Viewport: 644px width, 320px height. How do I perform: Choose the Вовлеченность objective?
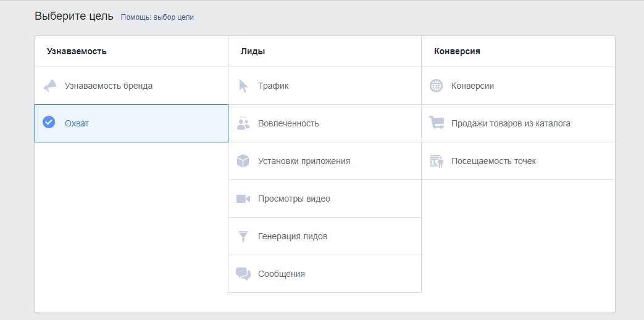(x=325, y=123)
